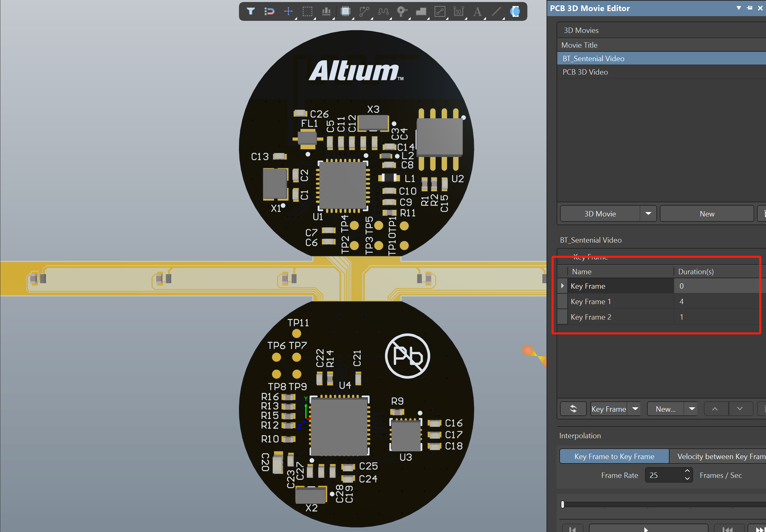This screenshot has width=766, height=532.
Task: Move key frame up with arrow button
Action: coord(715,409)
